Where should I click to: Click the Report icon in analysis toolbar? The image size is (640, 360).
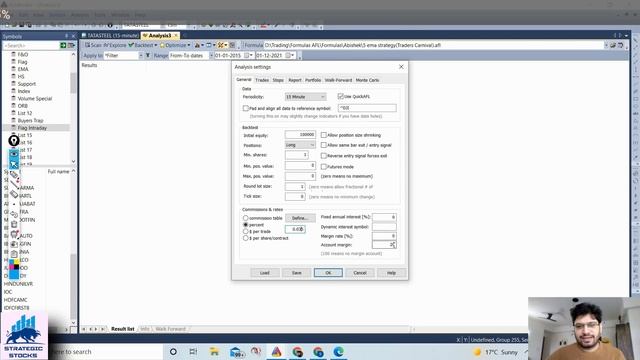pos(197,45)
